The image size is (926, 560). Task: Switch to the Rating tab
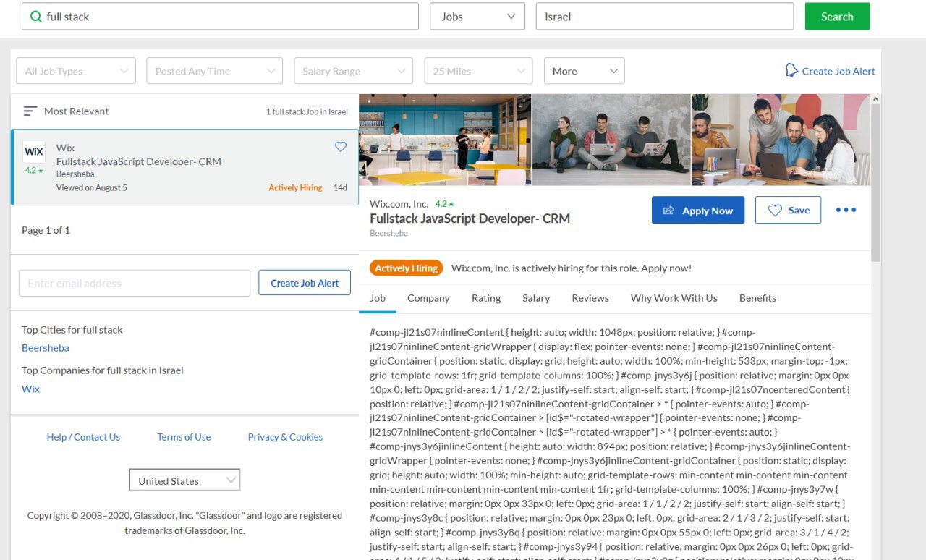tap(486, 298)
